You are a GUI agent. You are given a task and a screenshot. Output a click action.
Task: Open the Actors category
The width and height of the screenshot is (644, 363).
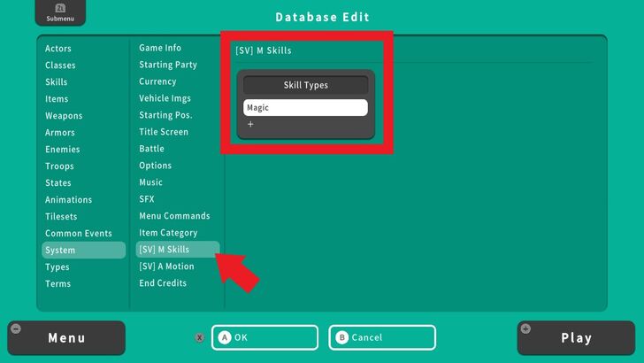tap(58, 49)
